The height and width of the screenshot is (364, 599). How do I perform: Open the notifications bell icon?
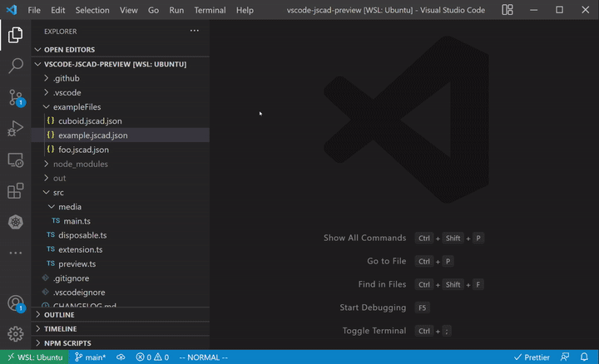[584, 357]
